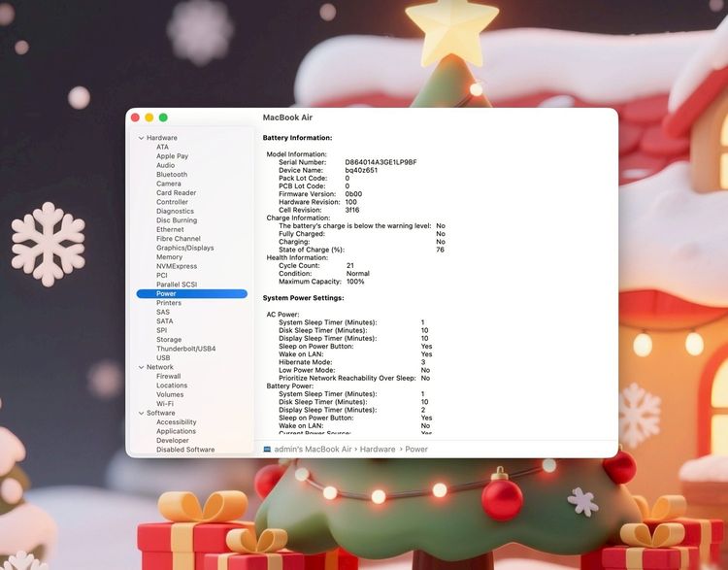Click the firmware version value 0b00
The height and width of the screenshot is (570, 728).
353,193
